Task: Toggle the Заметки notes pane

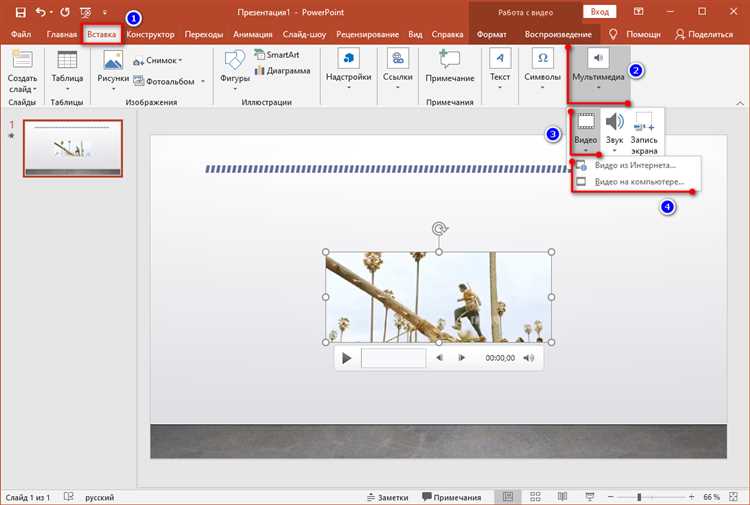Action: tap(388, 497)
